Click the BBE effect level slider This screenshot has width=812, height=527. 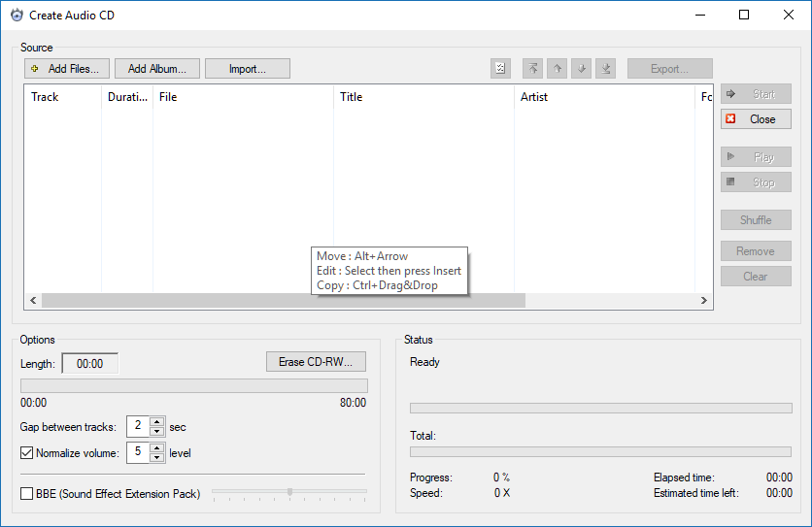point(289,493)
